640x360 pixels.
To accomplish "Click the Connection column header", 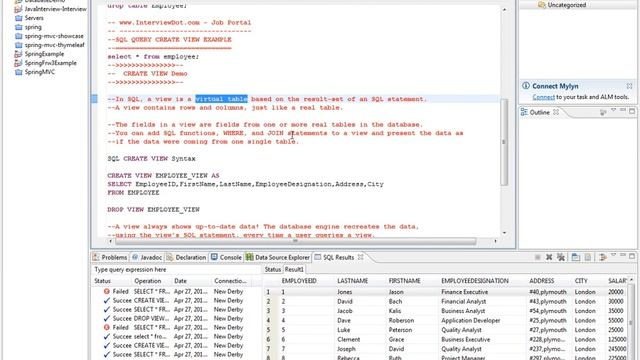I will tap(230, 281).
